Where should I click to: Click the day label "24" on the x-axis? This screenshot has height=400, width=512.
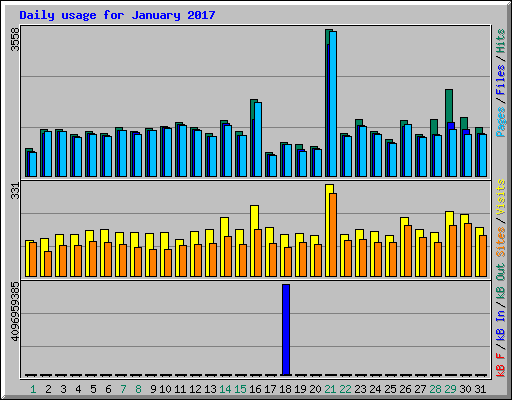pyautogui.click(x=375, y=389)
